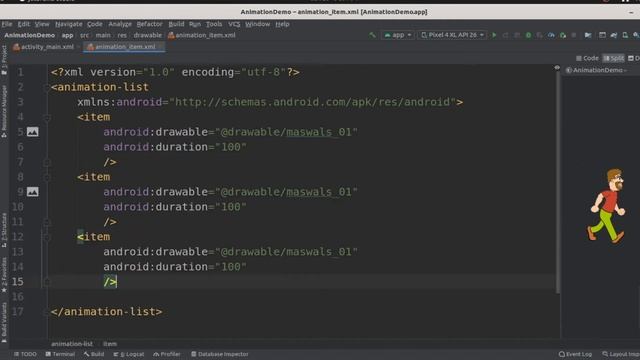Screen dimensions: 640x360
Task: Click the Rerun app icon beside Run
Action: [x=505, y=36]
